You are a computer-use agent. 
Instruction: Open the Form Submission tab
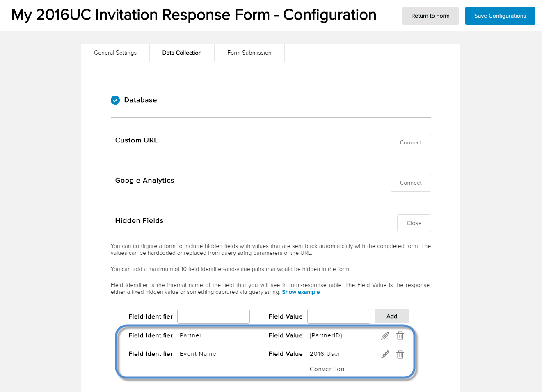point(249,53)
